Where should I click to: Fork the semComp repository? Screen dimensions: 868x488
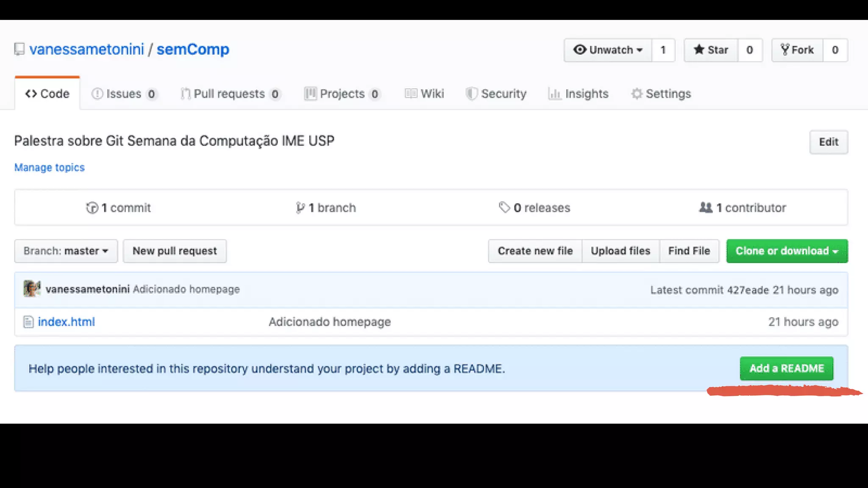pyautogui.click(x=797, y=50)
